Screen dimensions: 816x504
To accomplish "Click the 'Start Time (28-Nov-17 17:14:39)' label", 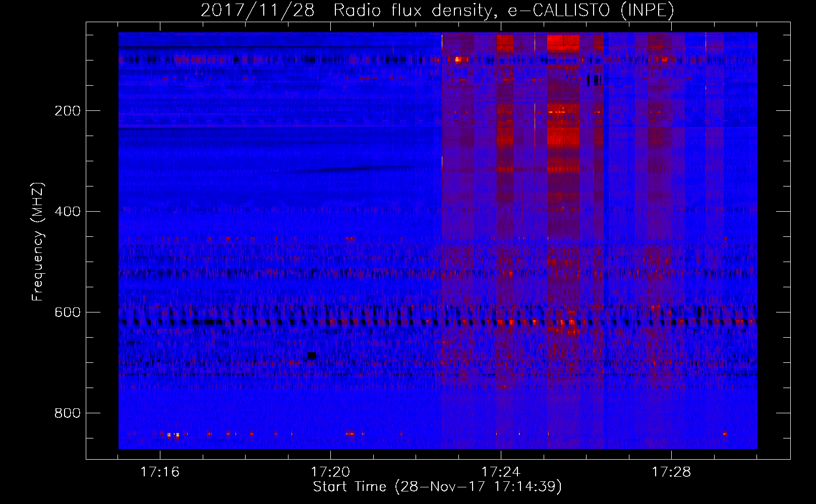I will [437, 487].
